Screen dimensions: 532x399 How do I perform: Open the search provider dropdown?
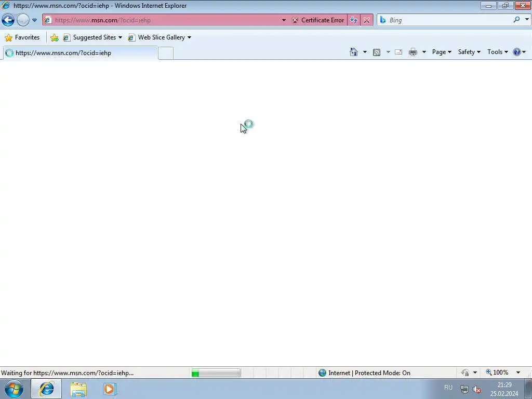pos(527,20)
